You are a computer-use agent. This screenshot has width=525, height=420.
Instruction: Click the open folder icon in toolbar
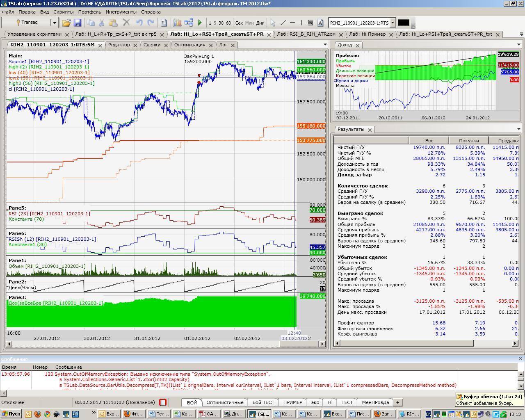point(66,23)
